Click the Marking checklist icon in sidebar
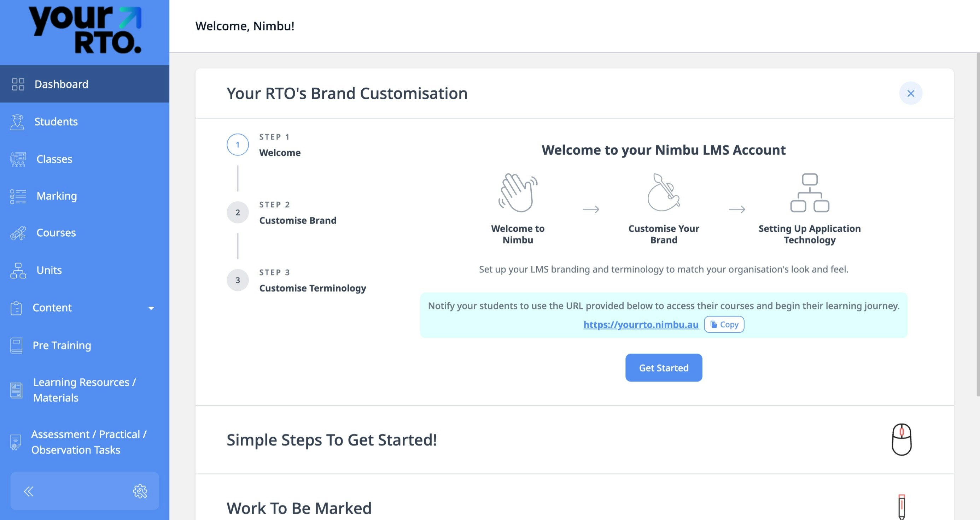 [x=18, y=196]
